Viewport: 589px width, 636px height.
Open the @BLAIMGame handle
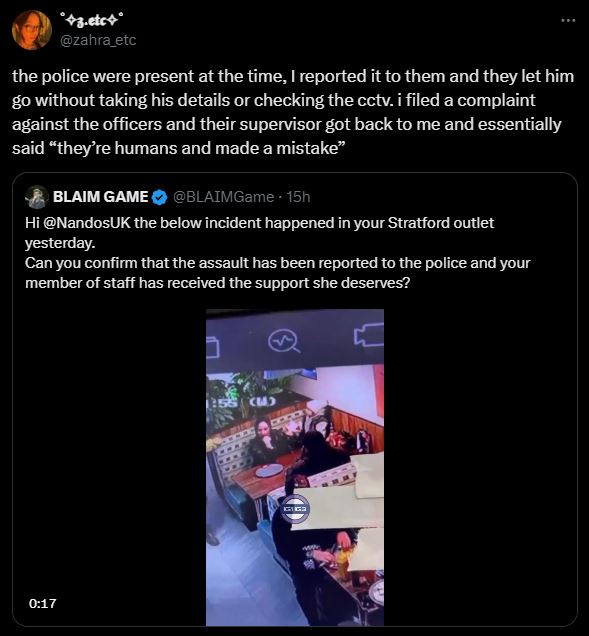(x=224, y=197)
